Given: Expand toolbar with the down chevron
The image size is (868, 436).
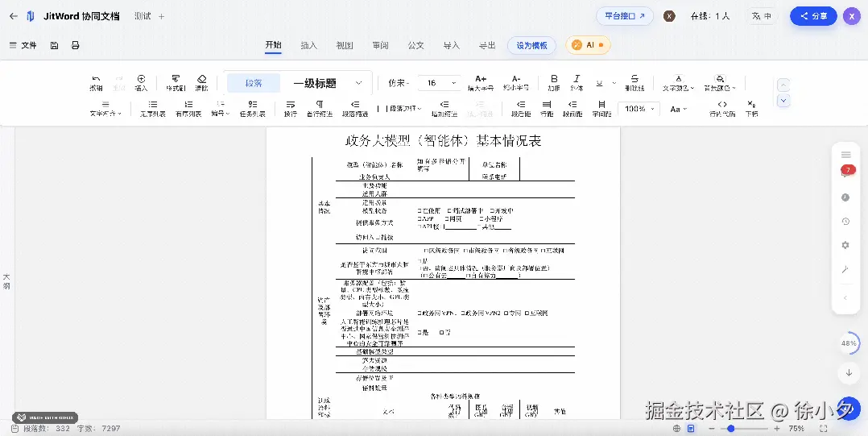Looking at the screenshot, I should pos(783,101).
